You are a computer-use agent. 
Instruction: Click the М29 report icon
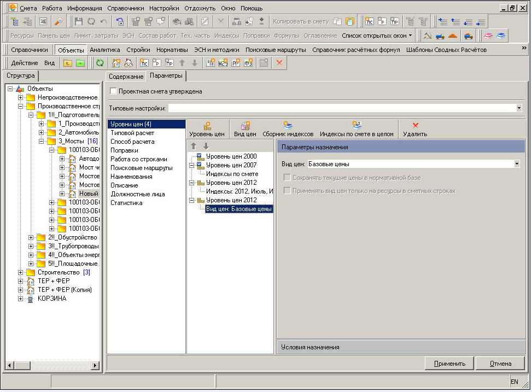click(223, 63)
